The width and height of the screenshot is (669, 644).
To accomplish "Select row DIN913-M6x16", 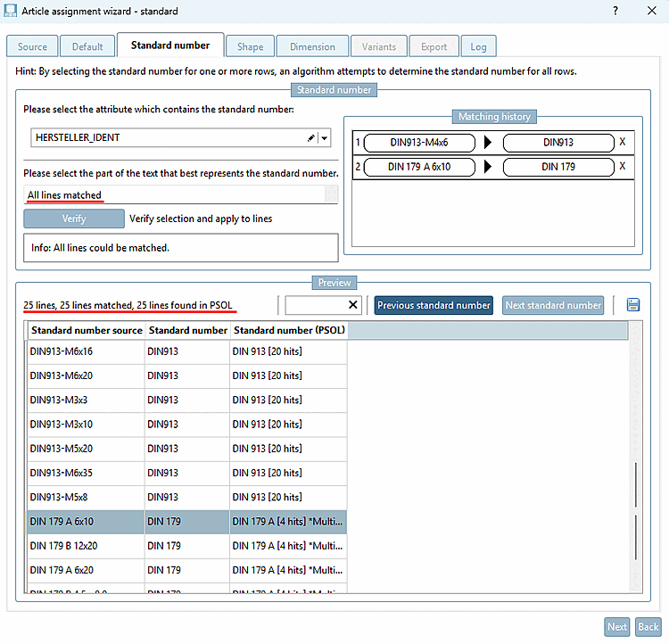I will click(x=187, y=351).
